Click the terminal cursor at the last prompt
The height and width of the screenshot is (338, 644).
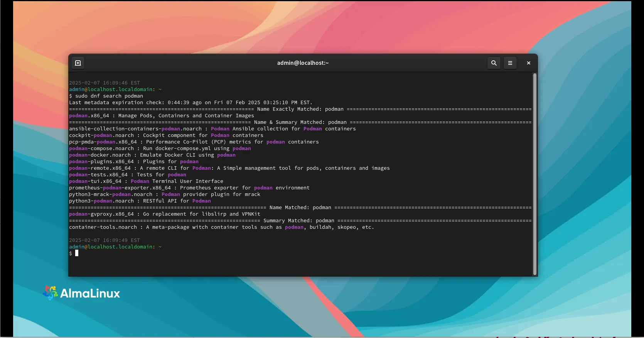77,253
